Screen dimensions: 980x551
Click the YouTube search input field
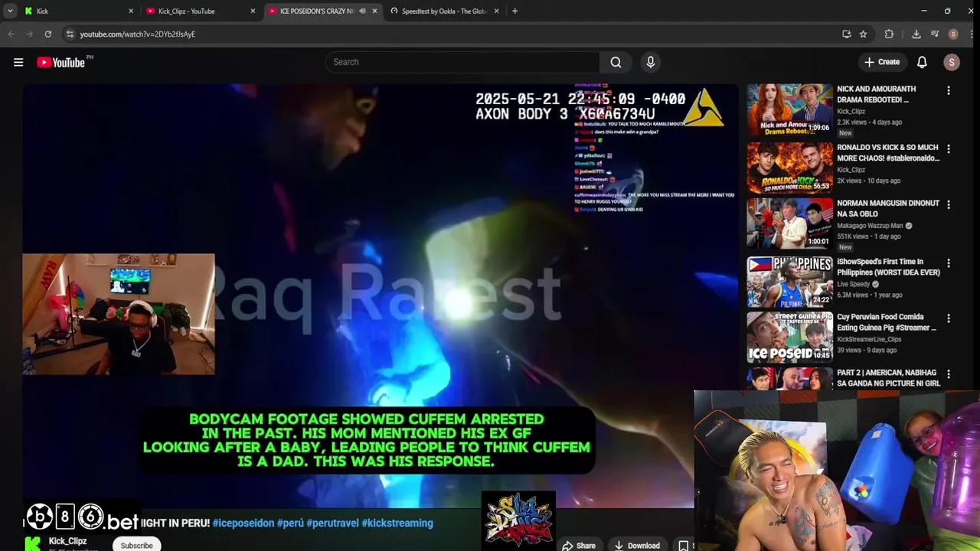pyautogui.click(x=463, y=62)
